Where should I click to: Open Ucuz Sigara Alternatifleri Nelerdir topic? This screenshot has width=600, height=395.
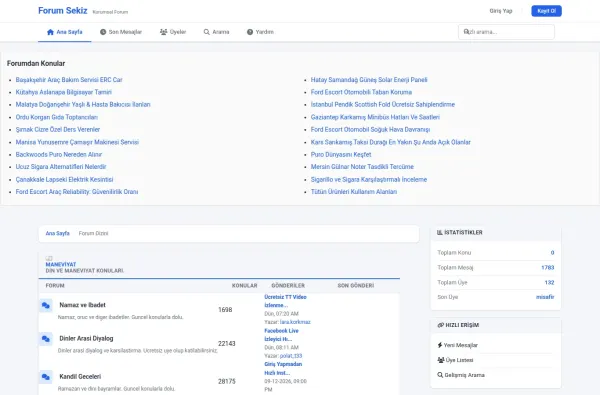click(61, 166)
